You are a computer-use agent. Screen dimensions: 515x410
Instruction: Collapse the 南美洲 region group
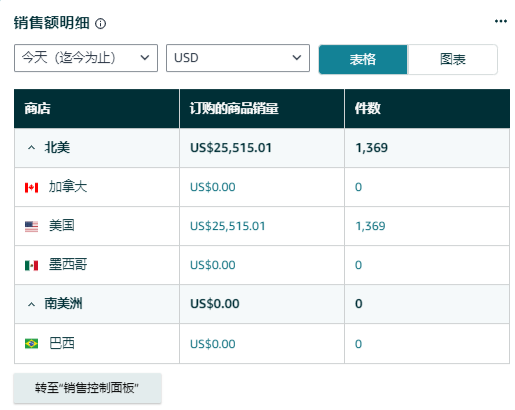[x=31, y=304]
